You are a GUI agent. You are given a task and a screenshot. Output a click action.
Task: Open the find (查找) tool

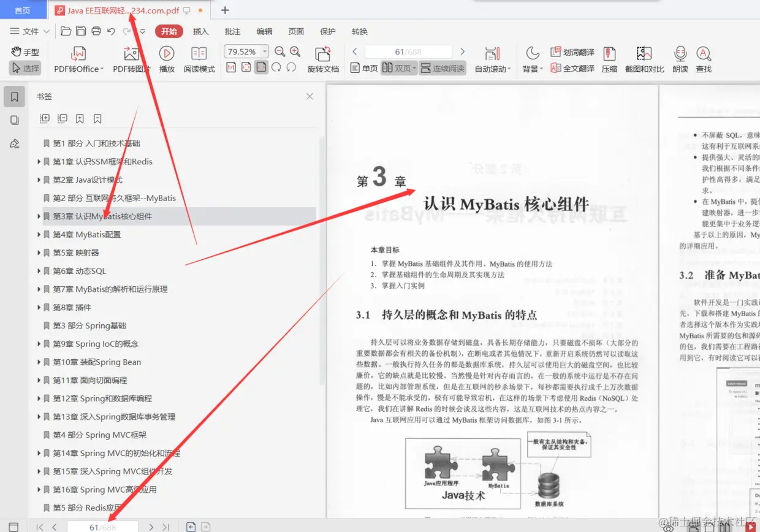[x=704, y=59]
